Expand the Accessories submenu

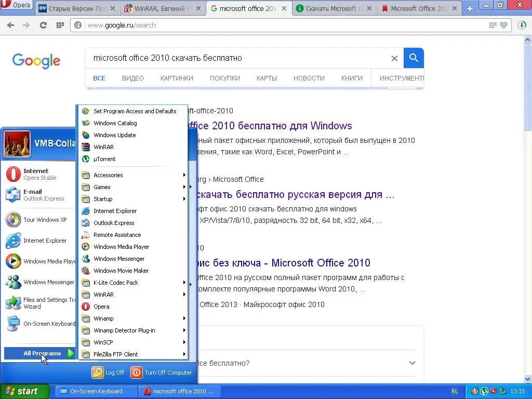click(x=133, y=175)
